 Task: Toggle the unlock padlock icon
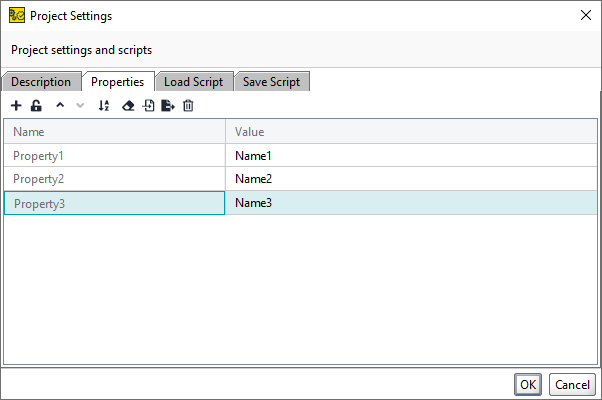(x=36, y=106)
